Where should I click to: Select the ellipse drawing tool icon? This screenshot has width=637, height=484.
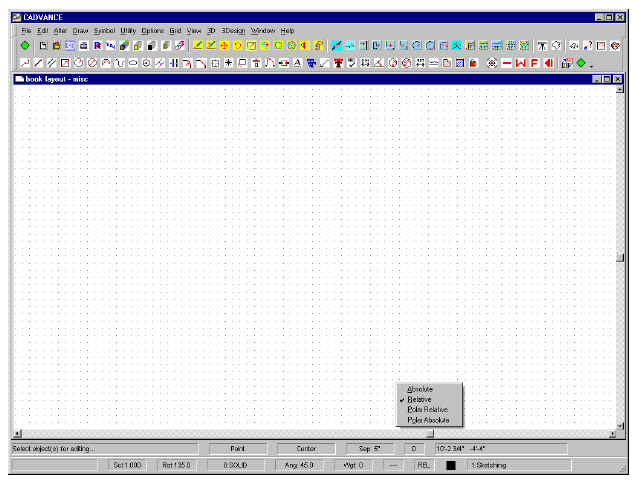pyautogui.click(x=133, y=63)
